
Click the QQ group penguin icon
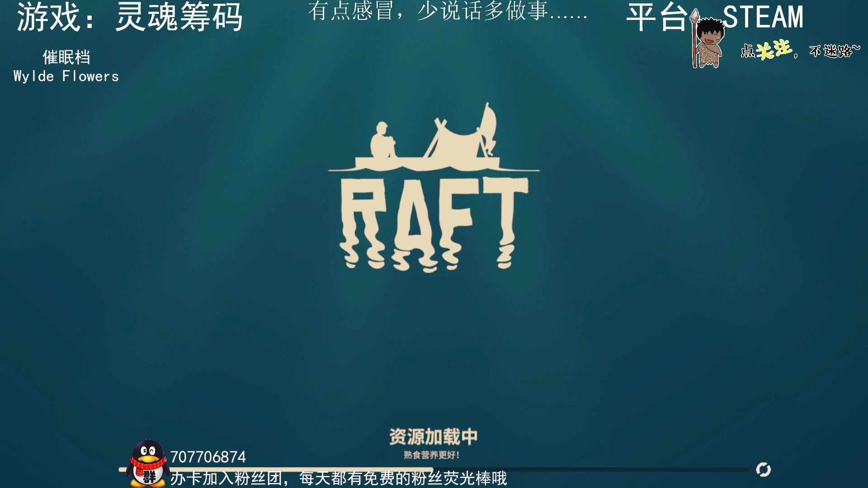point(147,460)
